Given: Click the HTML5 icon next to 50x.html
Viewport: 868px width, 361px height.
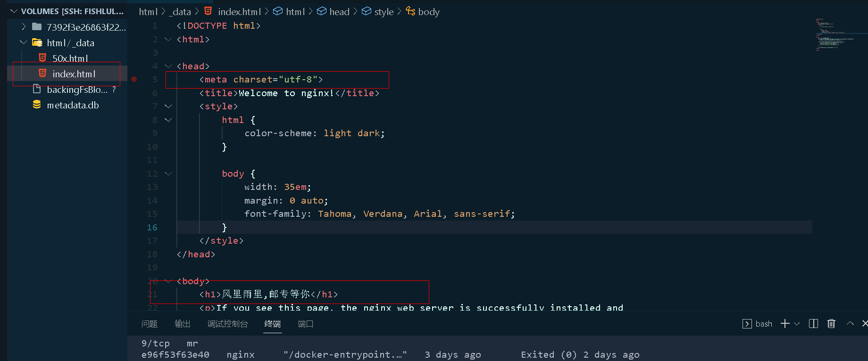Looking at the screenshot, I should pos(42,58).
